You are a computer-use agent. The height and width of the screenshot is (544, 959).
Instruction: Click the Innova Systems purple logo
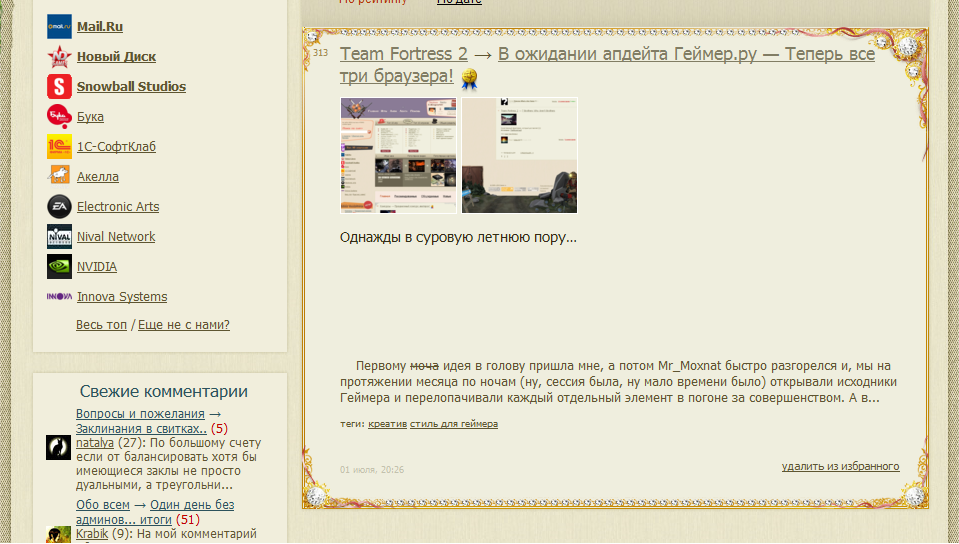click(59, 297)
